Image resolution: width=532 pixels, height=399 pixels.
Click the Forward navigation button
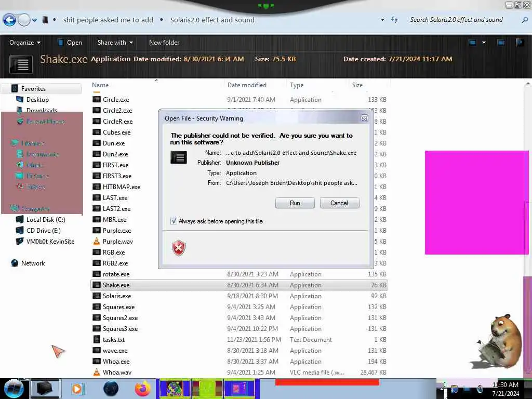[24, 20]
